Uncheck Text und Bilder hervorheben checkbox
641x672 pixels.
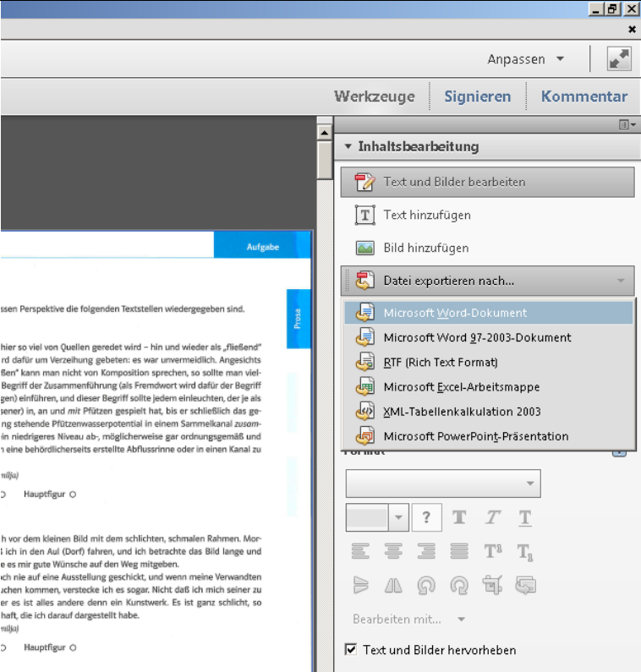point(351,650)
